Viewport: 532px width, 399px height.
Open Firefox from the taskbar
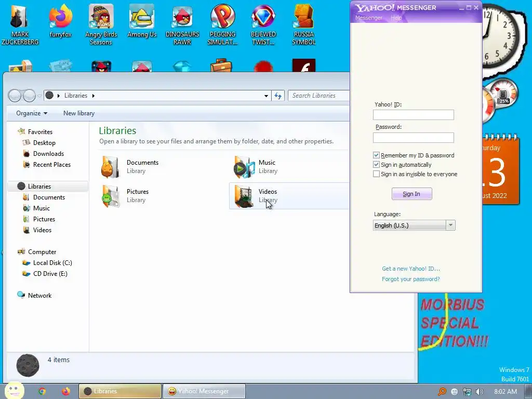pos(66,391)
